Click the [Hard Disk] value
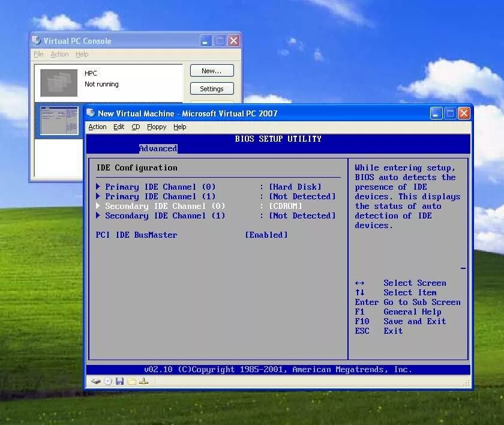This screenshot has width=504, height=425. 295,187
